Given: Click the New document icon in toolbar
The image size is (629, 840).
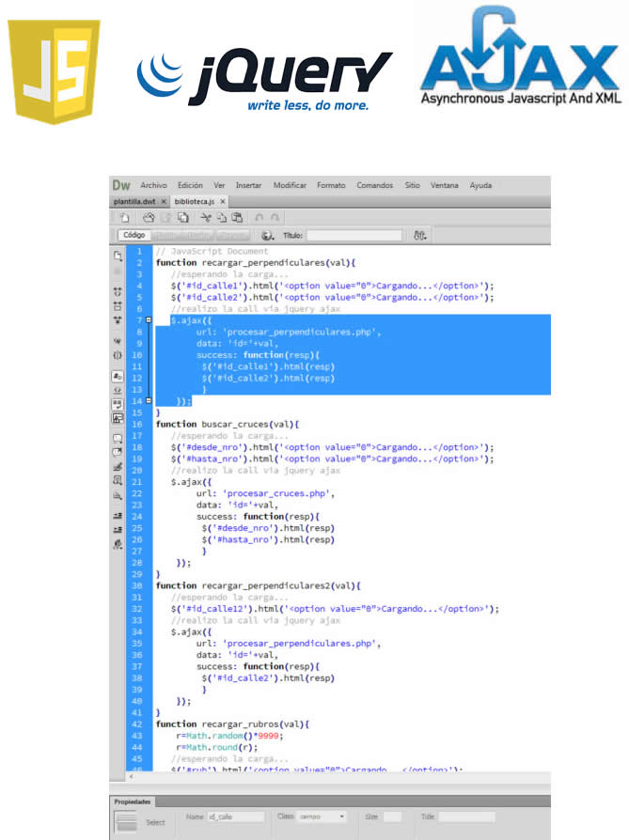Looking at the screenshot, I should pyautogui.click(x=123, y=217).
